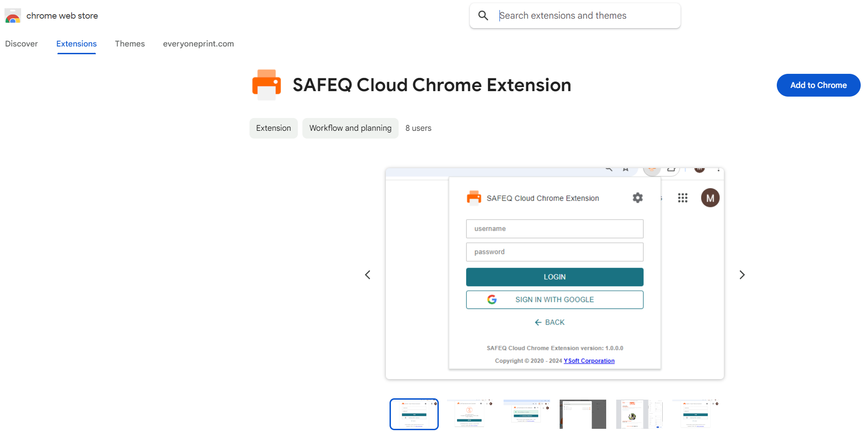Select the Extensions tab
Image resolution: width=868 pixels, height=432 pixels.
(x=76, y=44)
